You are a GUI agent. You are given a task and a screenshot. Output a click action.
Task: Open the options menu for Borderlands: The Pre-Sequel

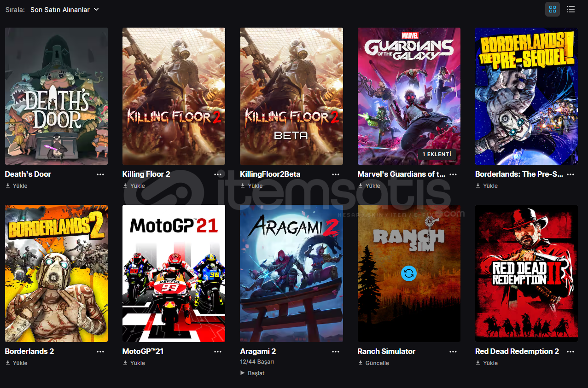click(x=571, y=174)
